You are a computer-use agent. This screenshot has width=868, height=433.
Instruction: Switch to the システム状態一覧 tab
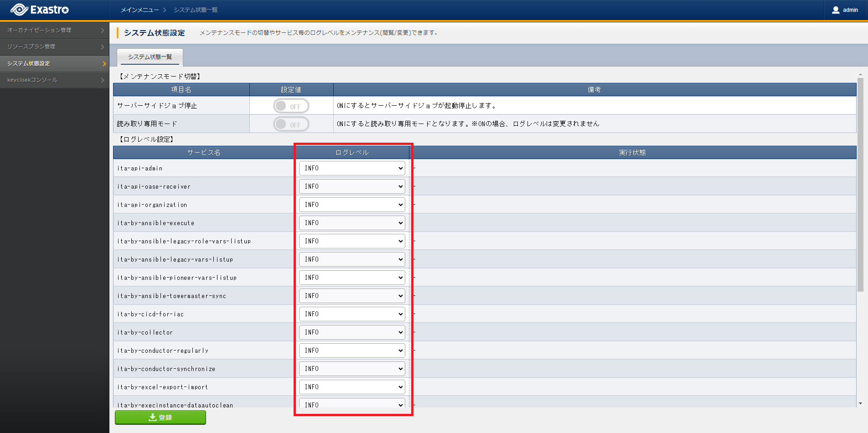click(x=150, y=57)
